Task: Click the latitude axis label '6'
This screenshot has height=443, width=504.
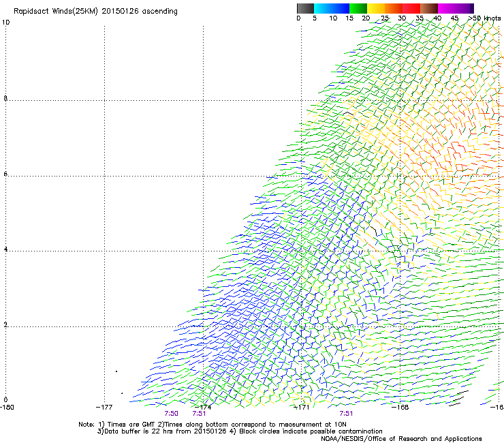Action: [5, 174]
